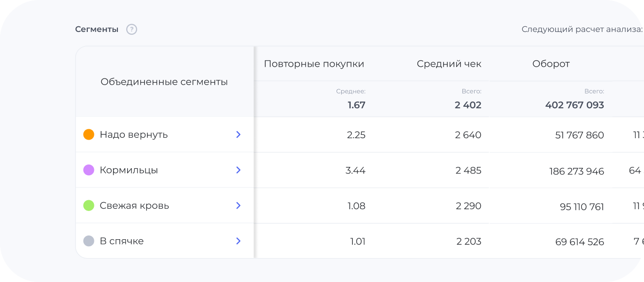
Task: Open the Свежая кровь segment row
Action: (x=134, y=206)
